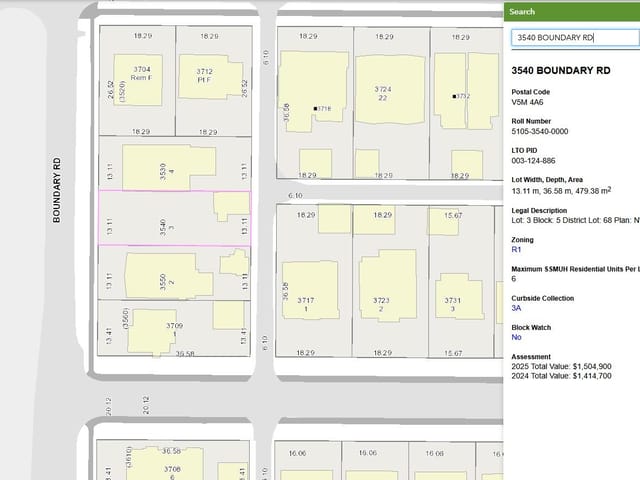Click the (3520) alternate address label
640x480 pixels.
[x=122, y=91]
